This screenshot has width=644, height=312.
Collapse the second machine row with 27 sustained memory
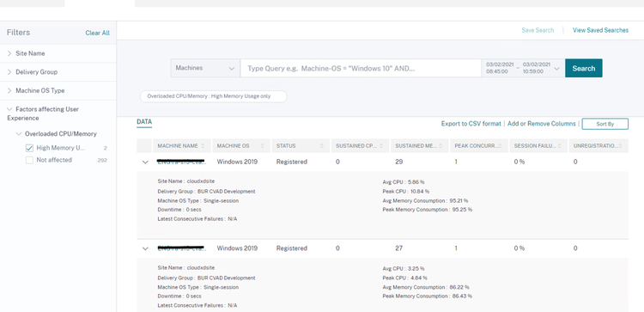(x=145, y=248)
